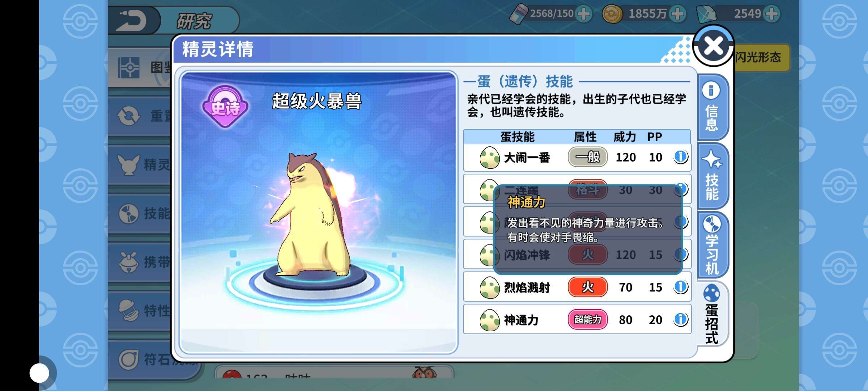Tap info icon beside 神通力 row
The width and height of the screenshot is (868, 391).
tap(680, 319)
